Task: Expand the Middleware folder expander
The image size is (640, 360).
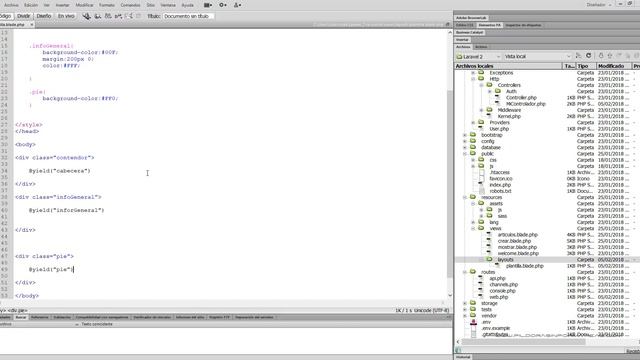Action: coord(481,110)
